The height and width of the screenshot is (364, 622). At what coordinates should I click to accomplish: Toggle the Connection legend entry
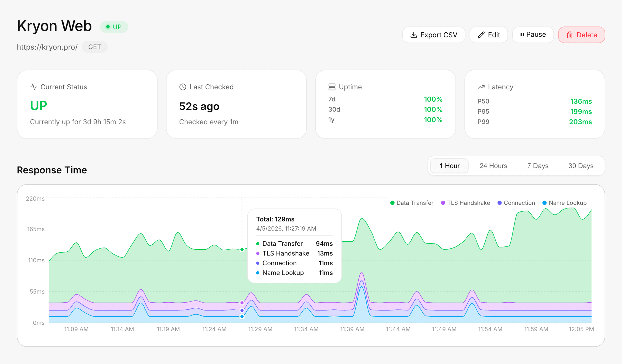tap(516, 203)
